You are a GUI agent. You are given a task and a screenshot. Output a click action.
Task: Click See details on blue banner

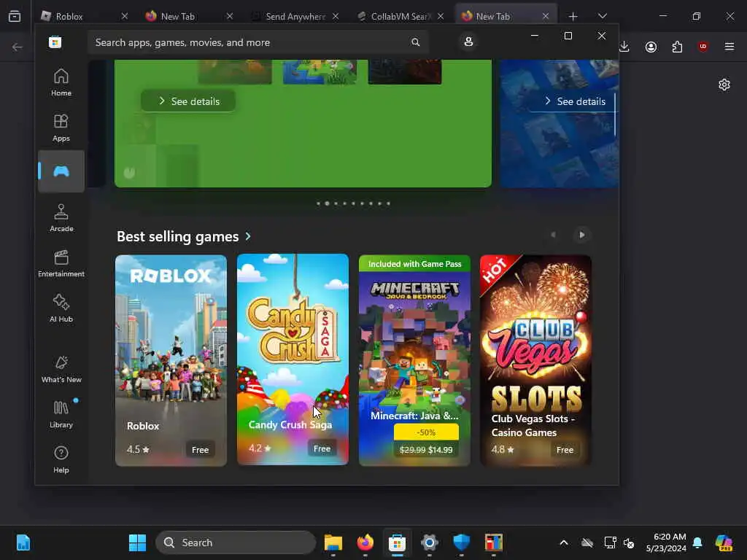pos(573,101)
